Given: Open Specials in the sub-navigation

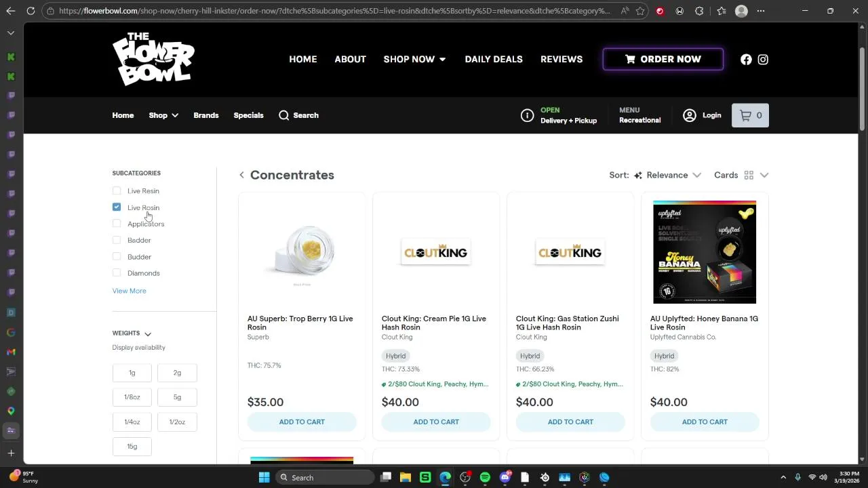Looking at the screenshot, I should click(248, 115).
